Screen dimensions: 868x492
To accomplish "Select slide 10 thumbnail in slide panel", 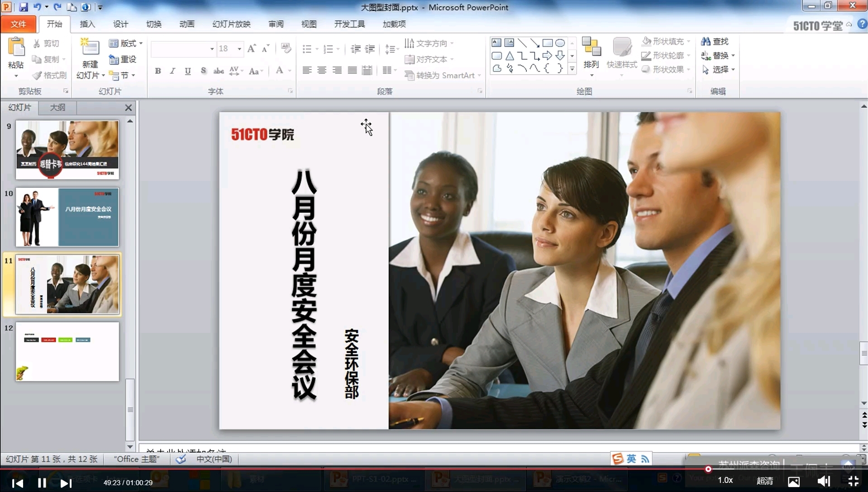I will 67,217.
